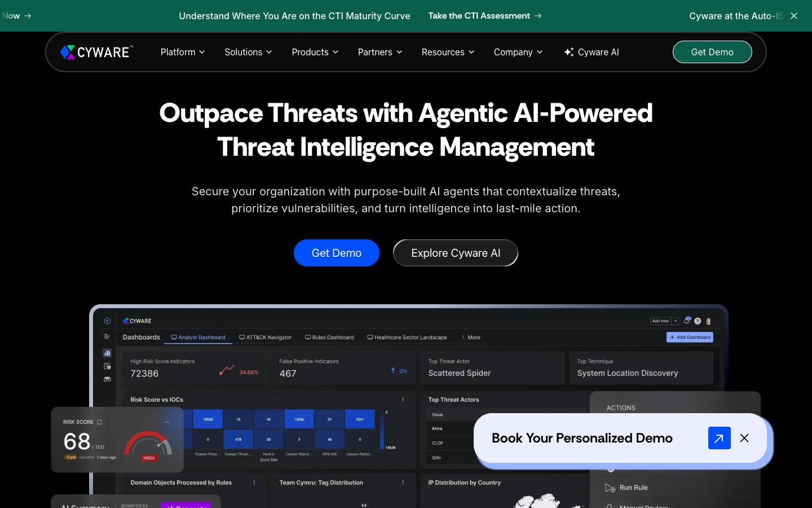Close the Book Your Personalized Demo popup
Image resolution: width=812 pixels, height=508 pixels.
(744, 438)
